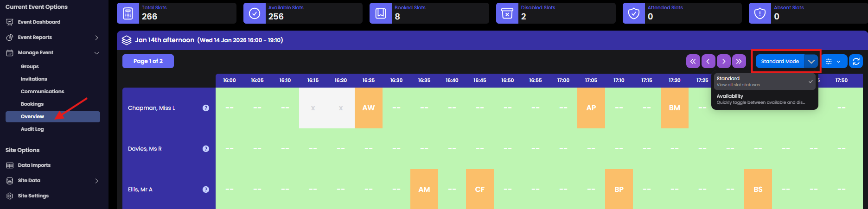The image size is (868, 209).
Task: Click the Manage Event calendar icon
Action: pyautogui.click(x=10, y=53)
